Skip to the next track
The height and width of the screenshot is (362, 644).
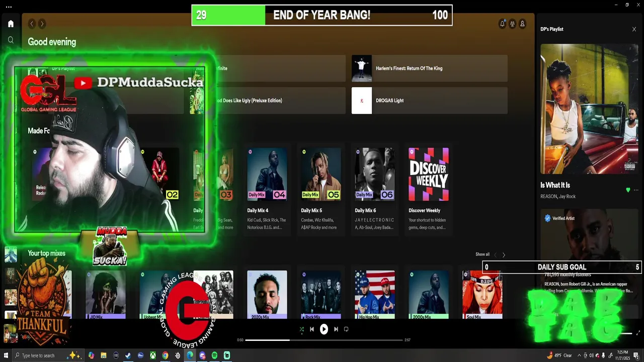coord(336,329)
